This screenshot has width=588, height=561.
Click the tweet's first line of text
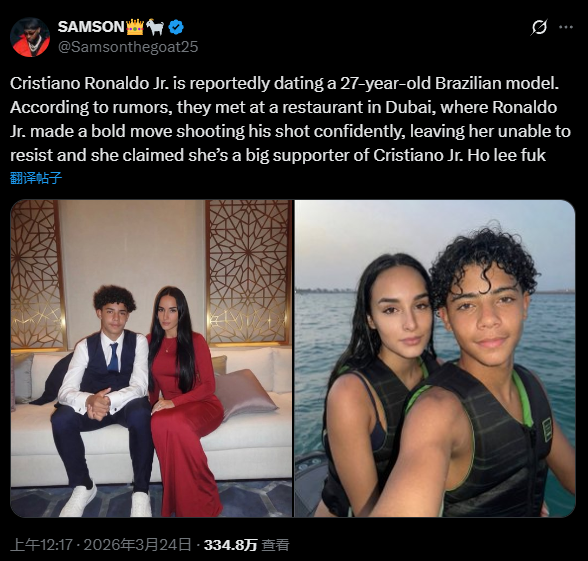[285, 83]
